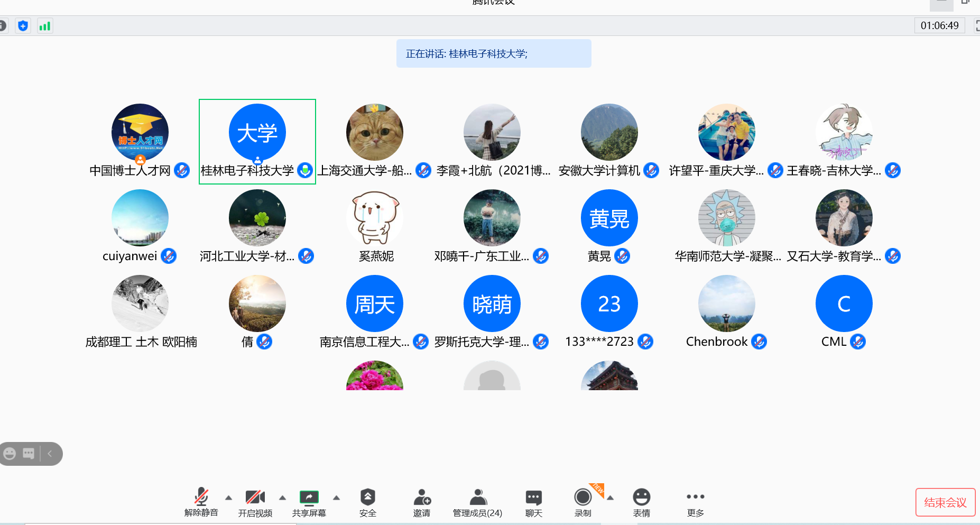Click the unmute microphone icon (解除静音)
The height and width of the screenshot is (525, 980).
click(201, 497)
